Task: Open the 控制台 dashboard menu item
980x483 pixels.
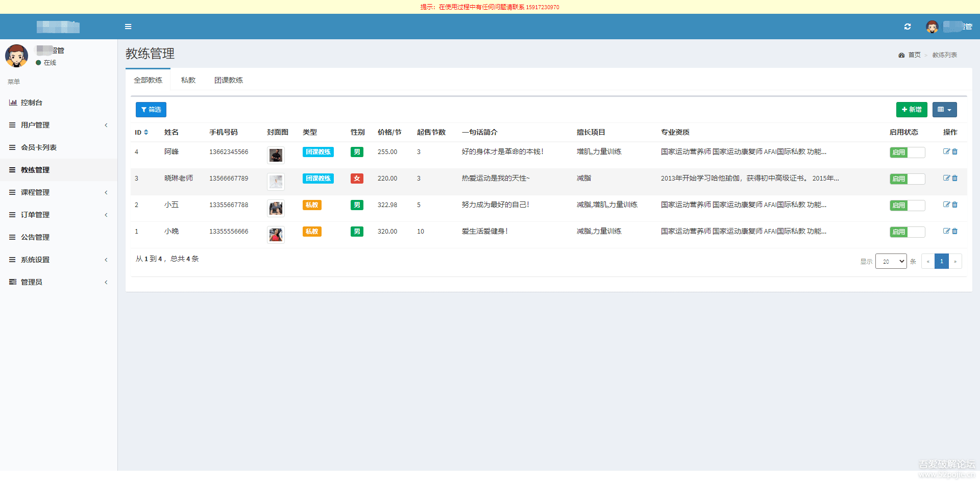Action: click(x=32, y=103)
